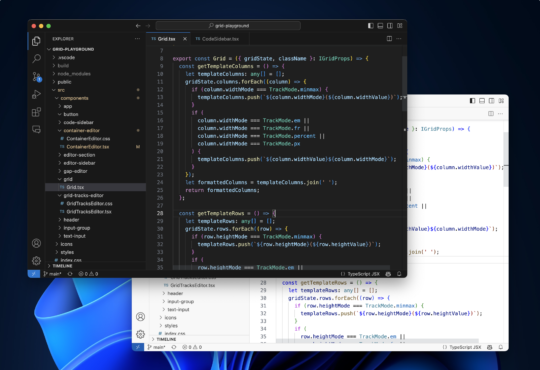Expand node_modules folder in dark Explorer

click(95, 74)
